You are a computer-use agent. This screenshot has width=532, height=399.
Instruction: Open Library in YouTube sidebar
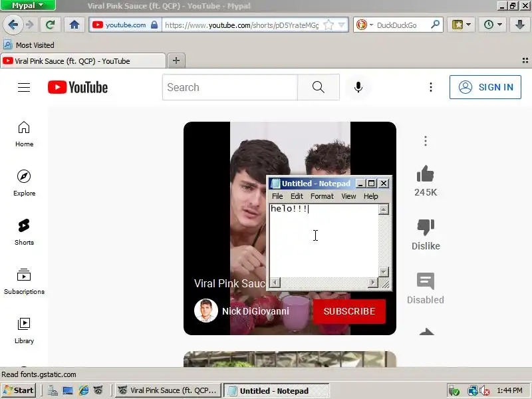pyautogui.click(x=24, y=331)
